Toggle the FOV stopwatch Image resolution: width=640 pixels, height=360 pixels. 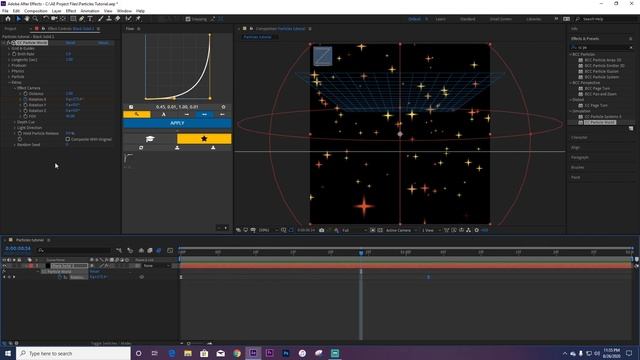pyautogui.click(x=25, y=116)
